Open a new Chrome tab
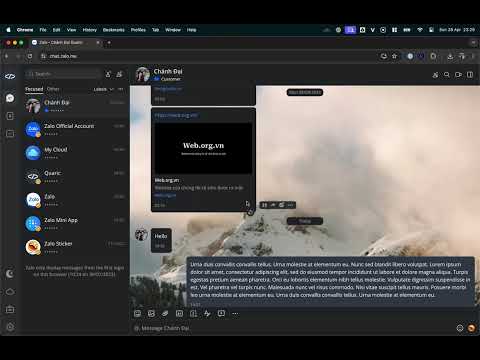Screen dimensions: 480x360 pyautogui.click(x=109, y=42)
